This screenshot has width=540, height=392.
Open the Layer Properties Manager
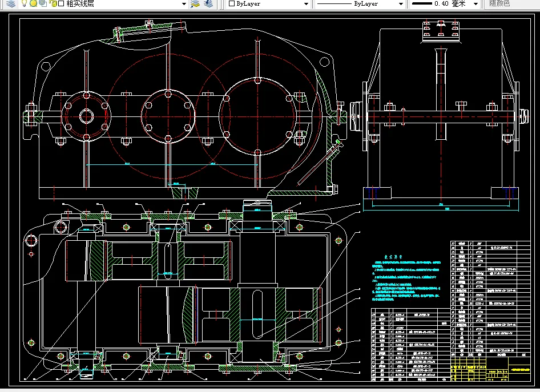(11, 4)
